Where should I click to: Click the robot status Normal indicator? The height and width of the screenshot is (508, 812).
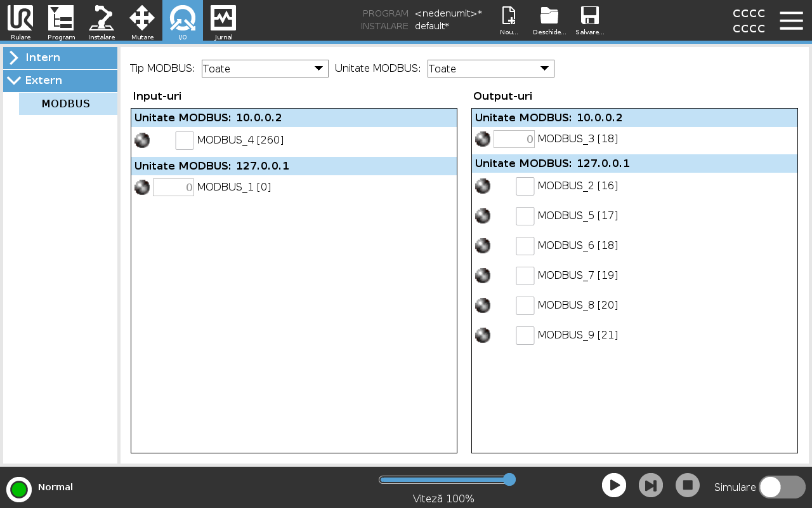(19, 489)
